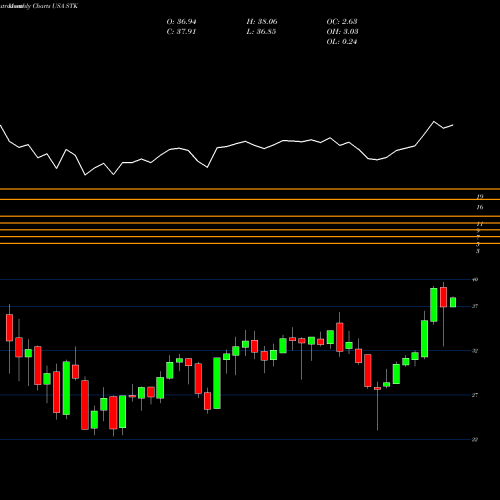Click the 37 price axis label

click(475, 306)
